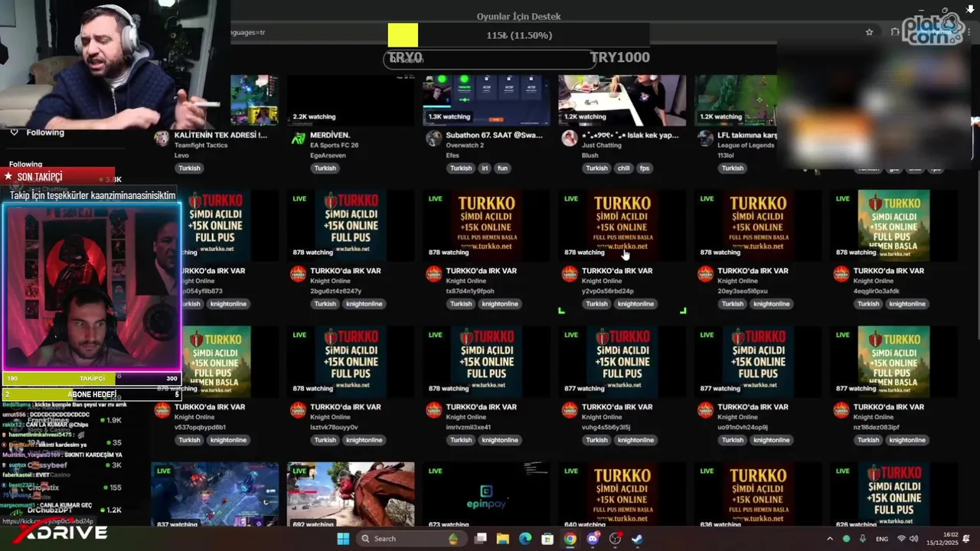
Task: Open the volume control in system tray
Action: pyautogui.click(x=915, y=539)
